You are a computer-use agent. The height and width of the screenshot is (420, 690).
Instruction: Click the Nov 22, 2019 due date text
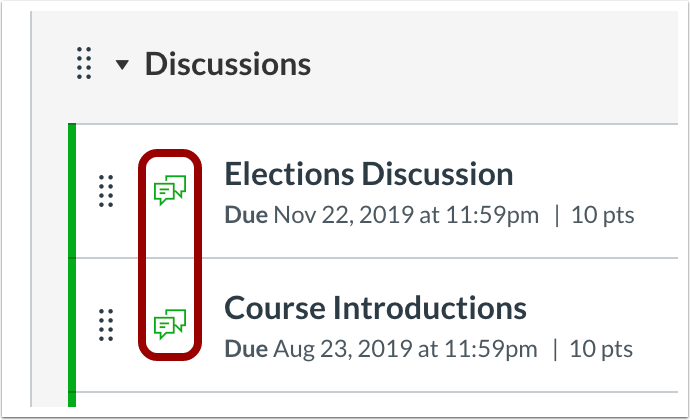coord(406,216)
